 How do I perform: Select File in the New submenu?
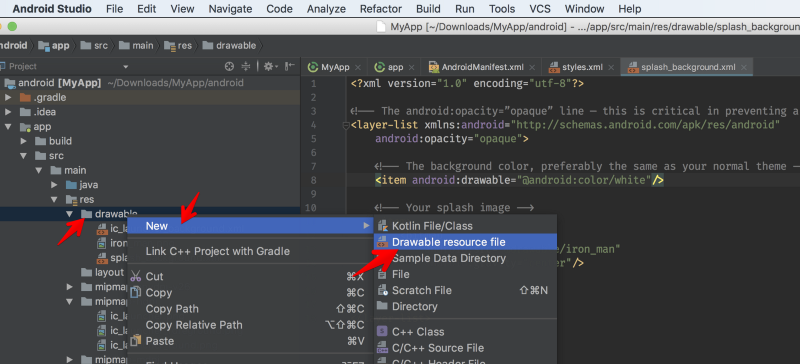pyautogui.click(x=465, y=274)
